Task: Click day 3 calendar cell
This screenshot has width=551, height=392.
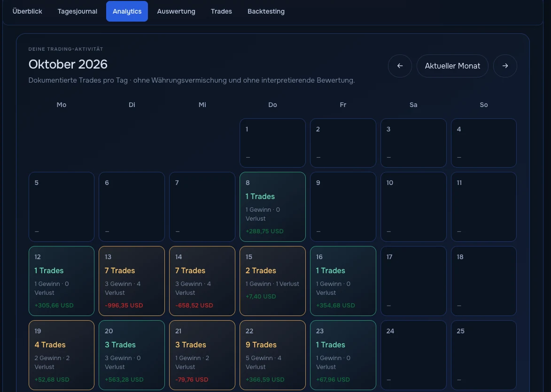Action: point(413,143)
